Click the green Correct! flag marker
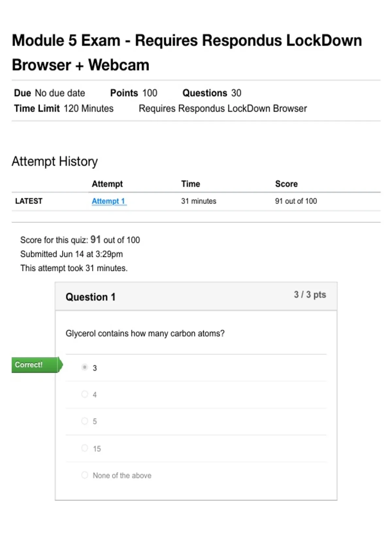 tap(37, 365)
